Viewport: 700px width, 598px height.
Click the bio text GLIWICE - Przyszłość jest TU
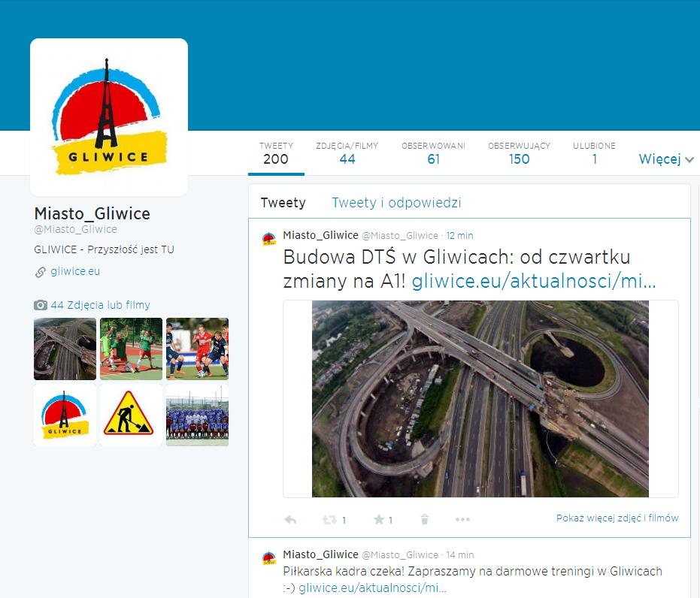[x=104, y=249]
